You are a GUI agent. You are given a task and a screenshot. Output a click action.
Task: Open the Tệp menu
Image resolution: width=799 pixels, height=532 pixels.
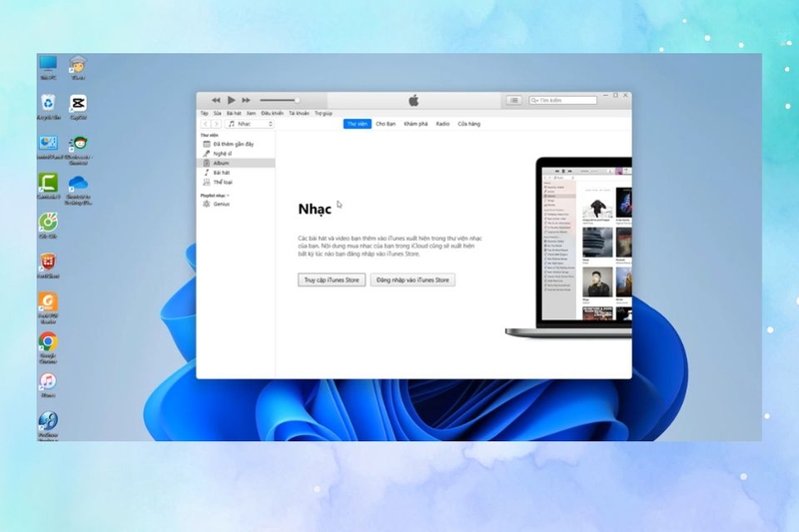pos(205,113)
